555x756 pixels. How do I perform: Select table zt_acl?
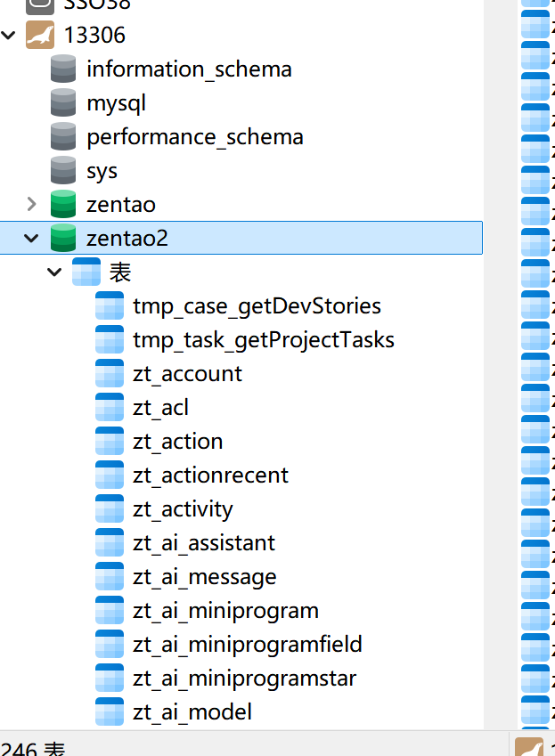[x=160, y=408]
